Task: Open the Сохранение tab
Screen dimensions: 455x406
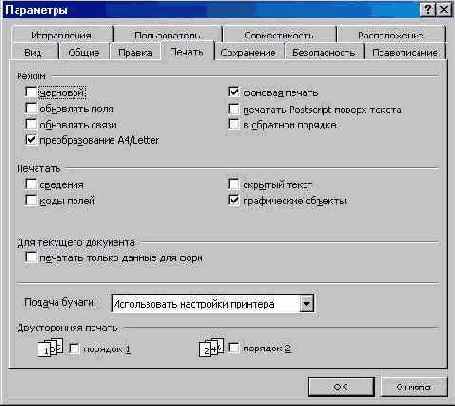Action: click(249, 53)
